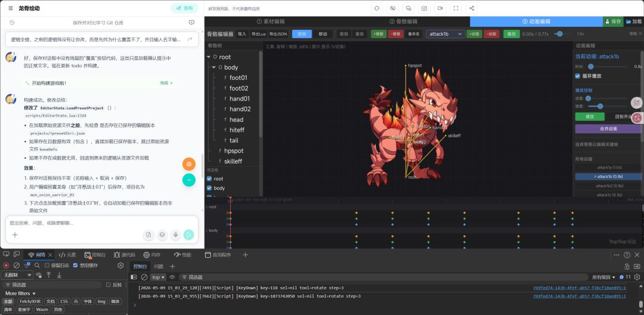Collapse the root track in timeline

click(x=206, y=207)
